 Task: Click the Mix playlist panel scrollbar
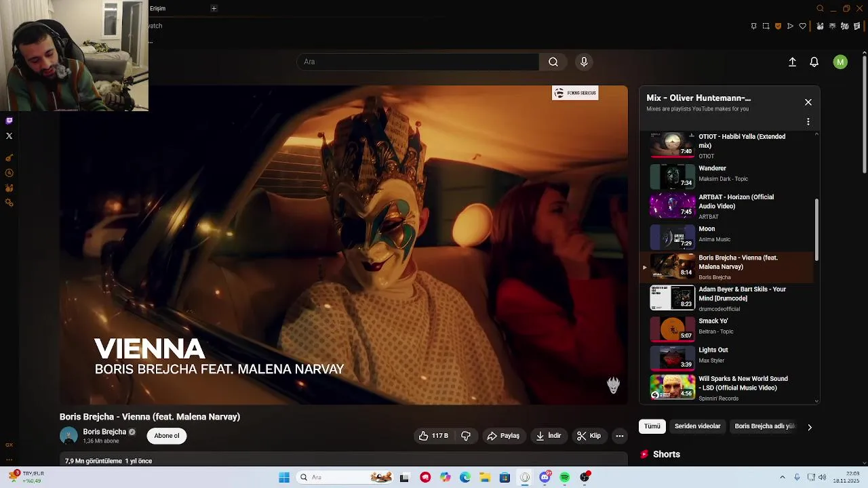tap(816, 230)
